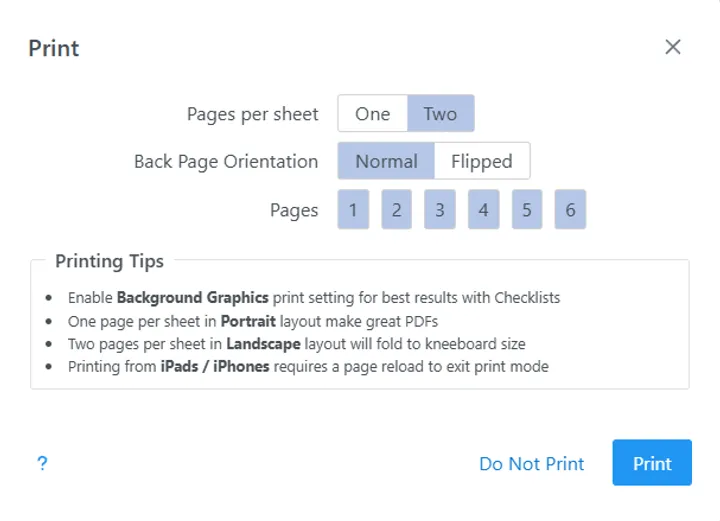Viewport: 720px width, 521px height.
Task: Click the iPads / iPhones tip line
Action: (x=308, y=366)
